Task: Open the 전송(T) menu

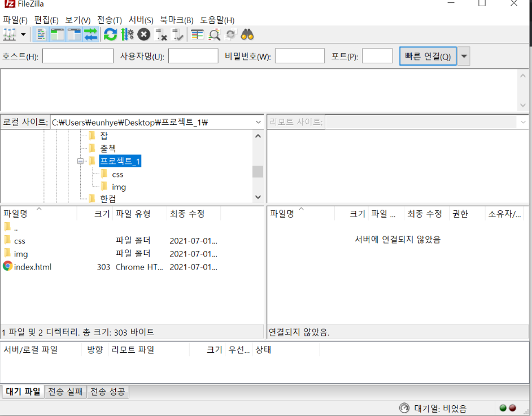Action: tap(110, 20)
